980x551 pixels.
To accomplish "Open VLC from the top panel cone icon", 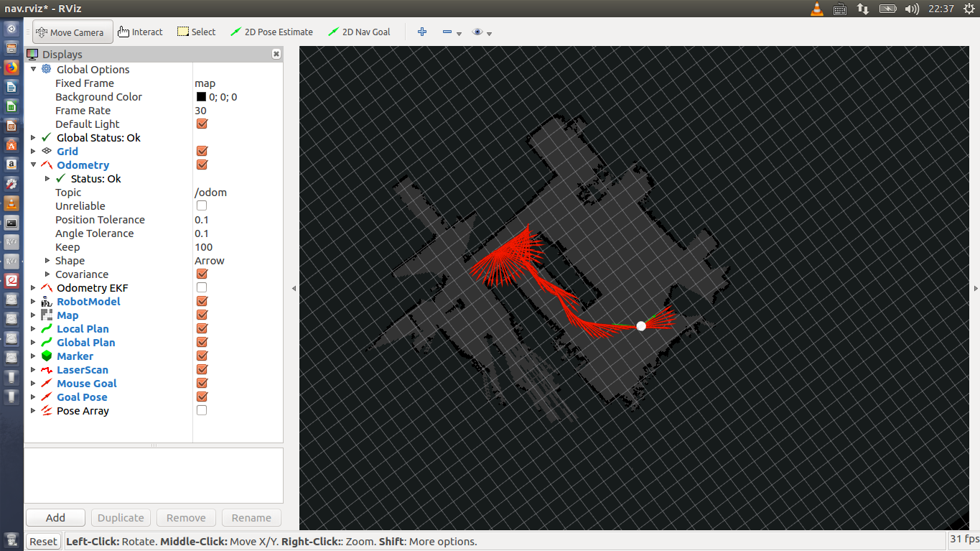I will (817, 9).
